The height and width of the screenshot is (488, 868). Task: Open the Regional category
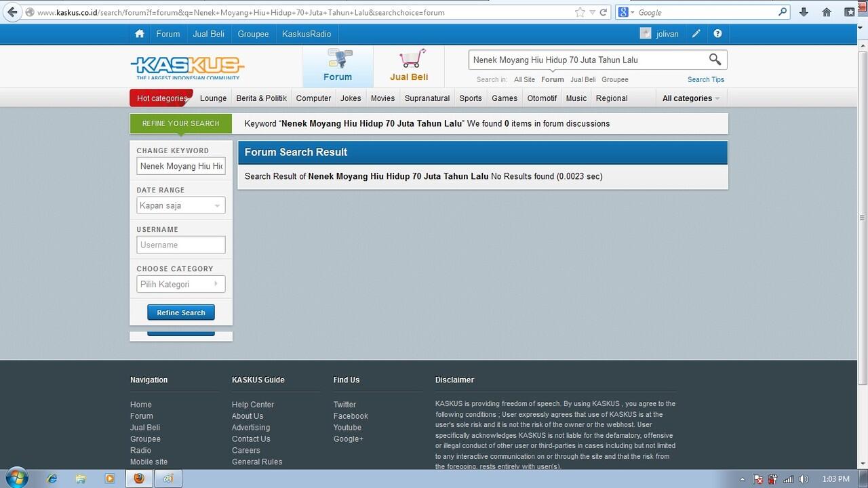(612, 98)
